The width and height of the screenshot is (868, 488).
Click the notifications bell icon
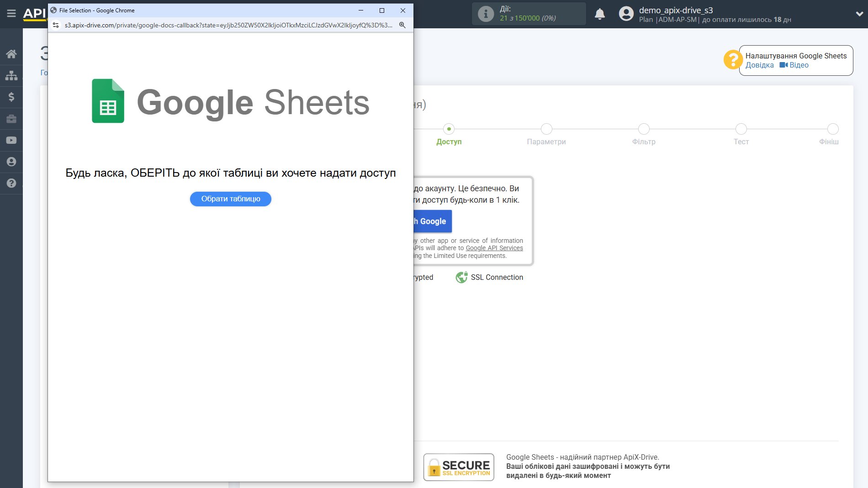[600, 14]
